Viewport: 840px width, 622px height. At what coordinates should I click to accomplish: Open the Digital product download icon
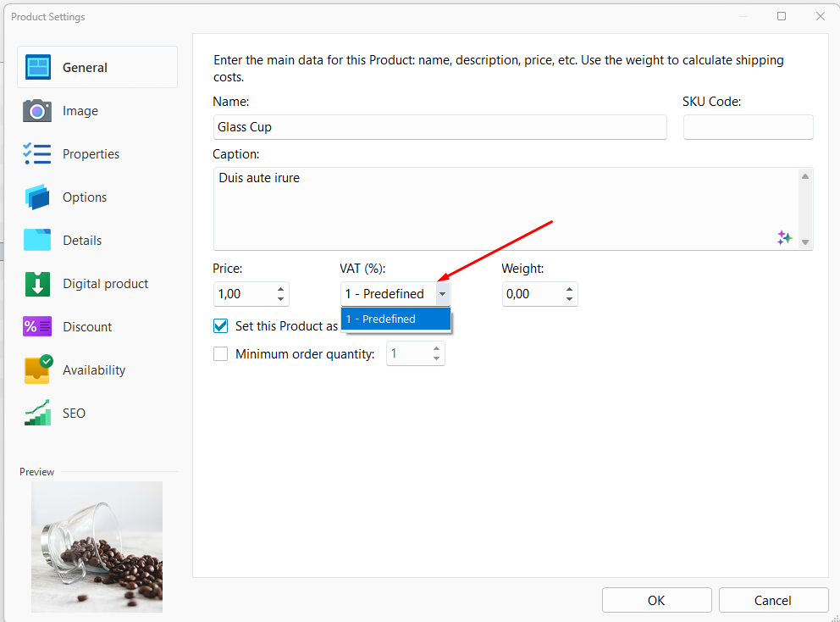tap(37, 284)
